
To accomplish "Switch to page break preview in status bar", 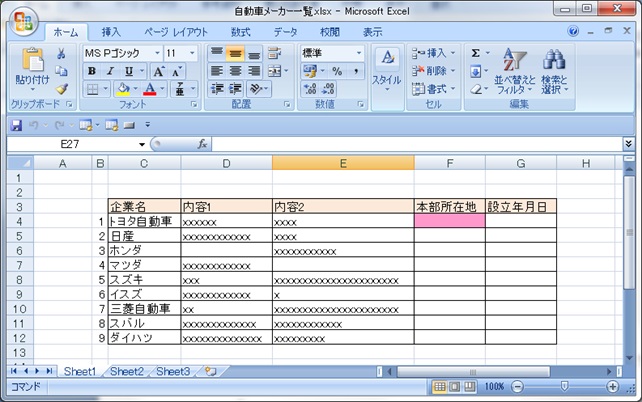I will (469, 387).
